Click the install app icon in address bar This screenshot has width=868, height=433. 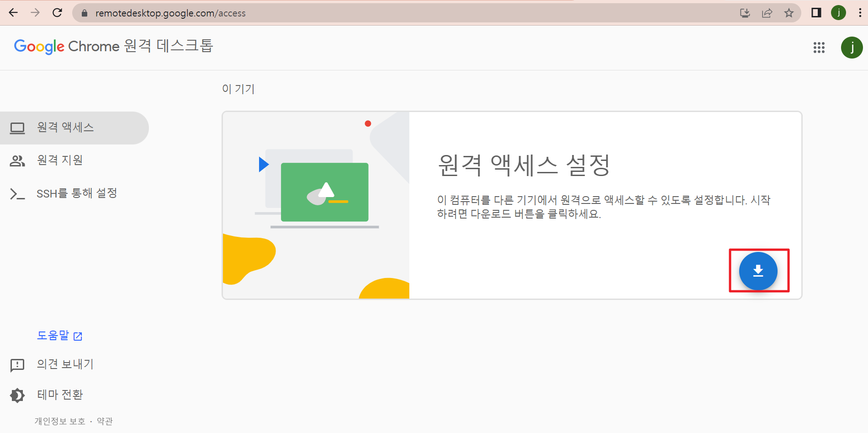(745, 13)
